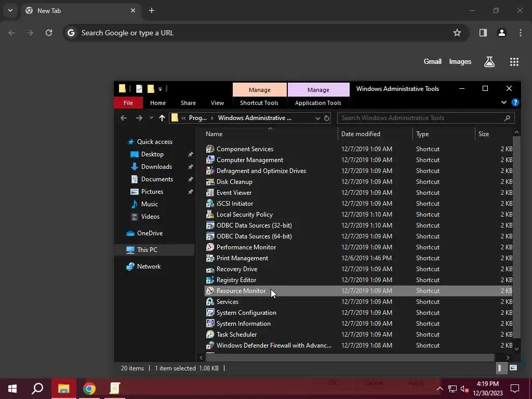This screenshot has width=532, height=399.
Task: Open Chrome from the taskbar
Action: pyautogui.click(x=89, y=389)
